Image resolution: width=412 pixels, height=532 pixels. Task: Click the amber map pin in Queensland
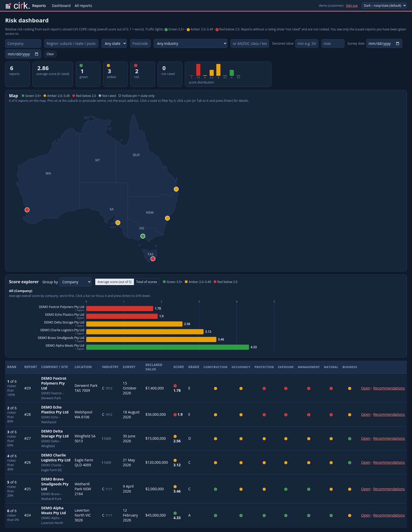pyautogui.click(x=176, y=189)
